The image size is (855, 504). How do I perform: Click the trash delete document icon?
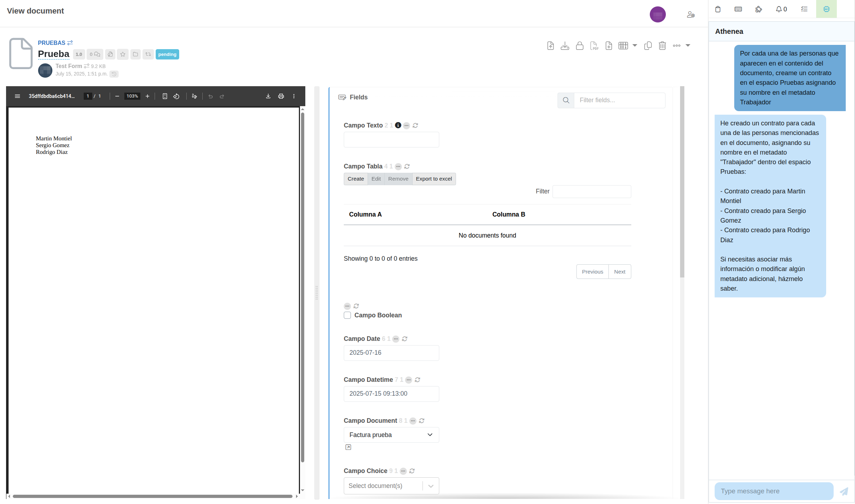click(x=662, y=46)
